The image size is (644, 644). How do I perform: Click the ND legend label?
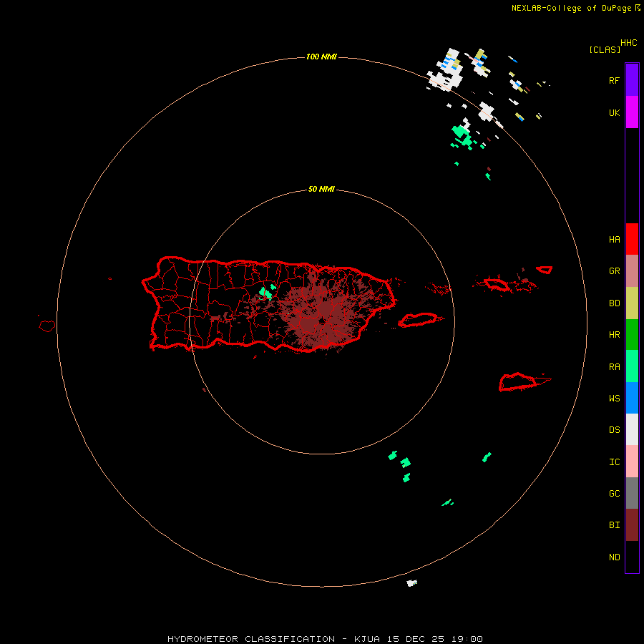pos(614,557)
